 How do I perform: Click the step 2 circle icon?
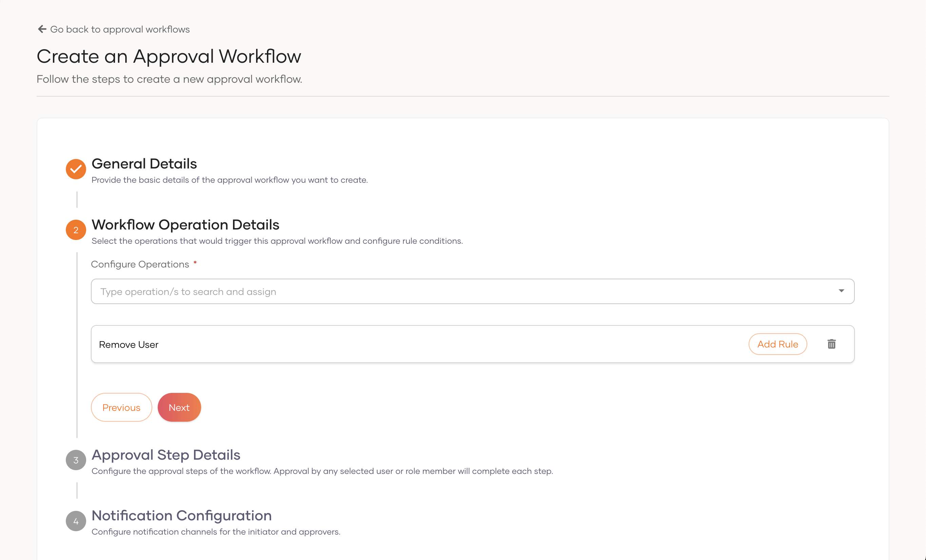pos(76,230)
